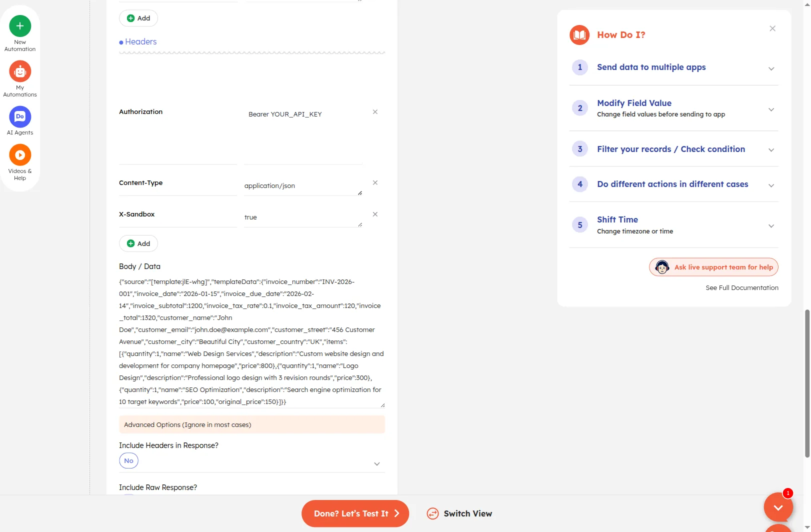Expand Do different actions in different cases
Viewport: 811px width, 532px height.
point(771,185)
